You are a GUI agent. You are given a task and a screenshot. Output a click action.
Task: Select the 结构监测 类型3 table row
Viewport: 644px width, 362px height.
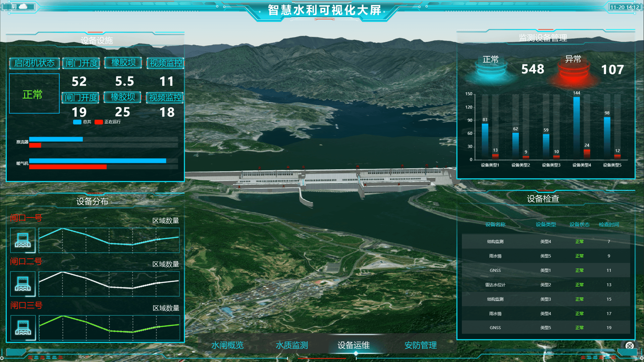(x=546, y=299)
